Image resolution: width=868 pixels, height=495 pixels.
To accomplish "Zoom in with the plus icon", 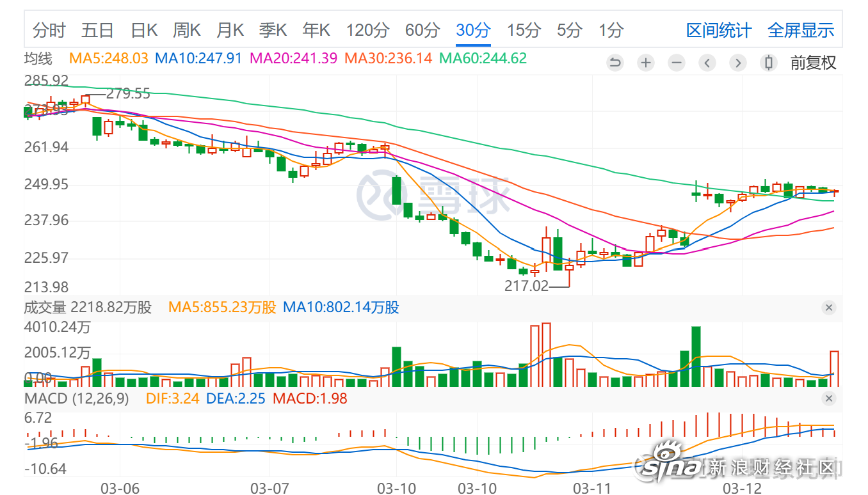I will (x=646, y=63).
